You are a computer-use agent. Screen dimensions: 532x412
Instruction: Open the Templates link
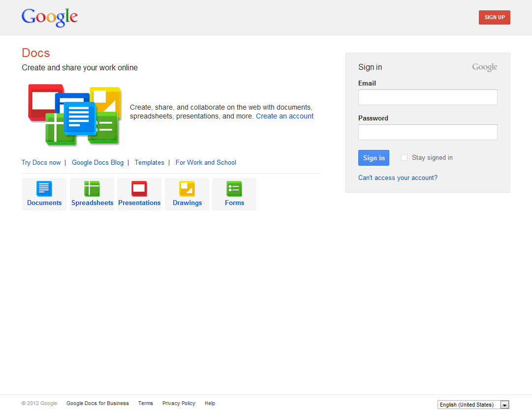point(149,163)
